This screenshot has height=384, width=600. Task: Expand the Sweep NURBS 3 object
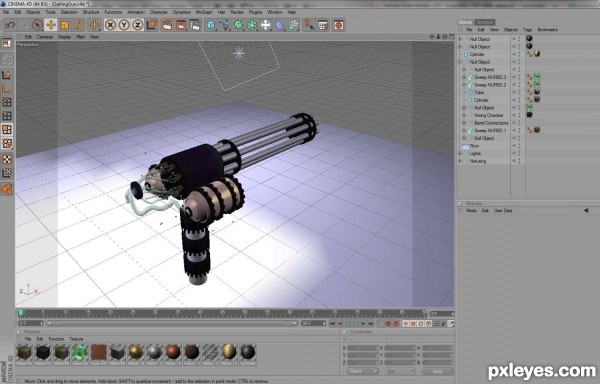pos(464,77)
